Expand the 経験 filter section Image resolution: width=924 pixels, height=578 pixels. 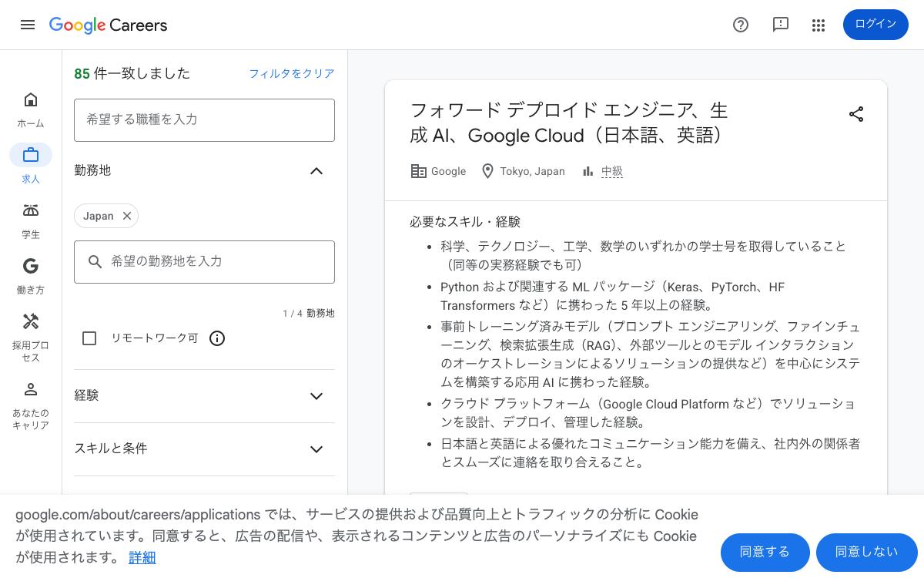204,396
